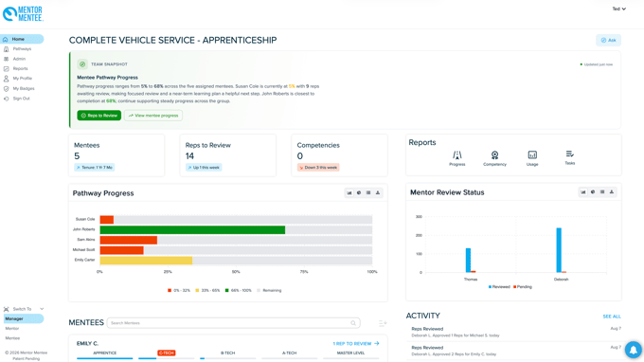The height and width of the screenshot is (362, 644).
Task: Open the Home sidebar item
Action: click(22, 39)
